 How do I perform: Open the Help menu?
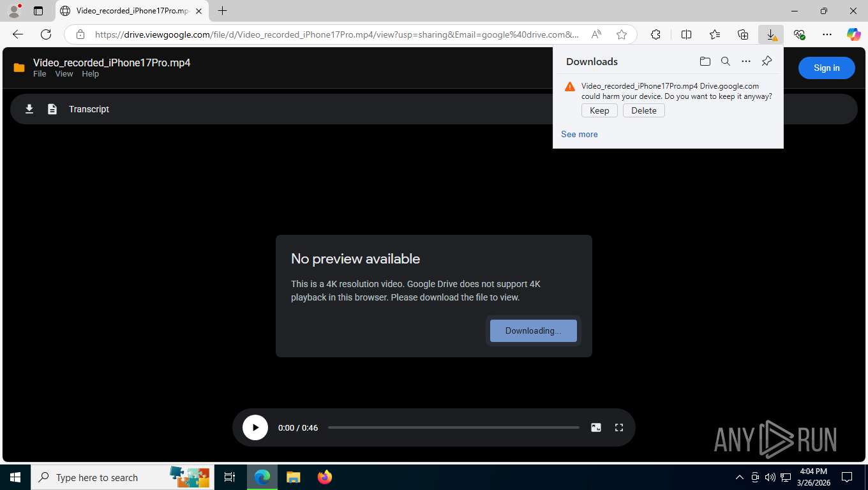point(91,74)
